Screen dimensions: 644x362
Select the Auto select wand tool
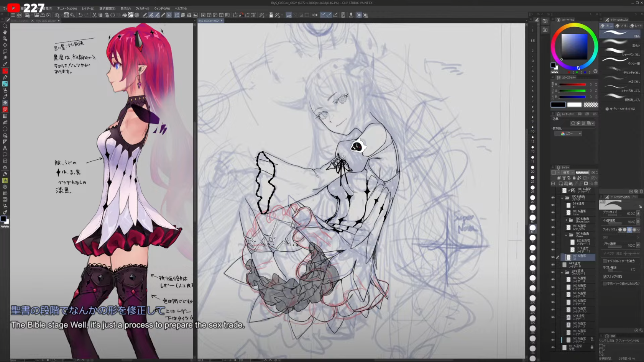click(x=5, y=58)
